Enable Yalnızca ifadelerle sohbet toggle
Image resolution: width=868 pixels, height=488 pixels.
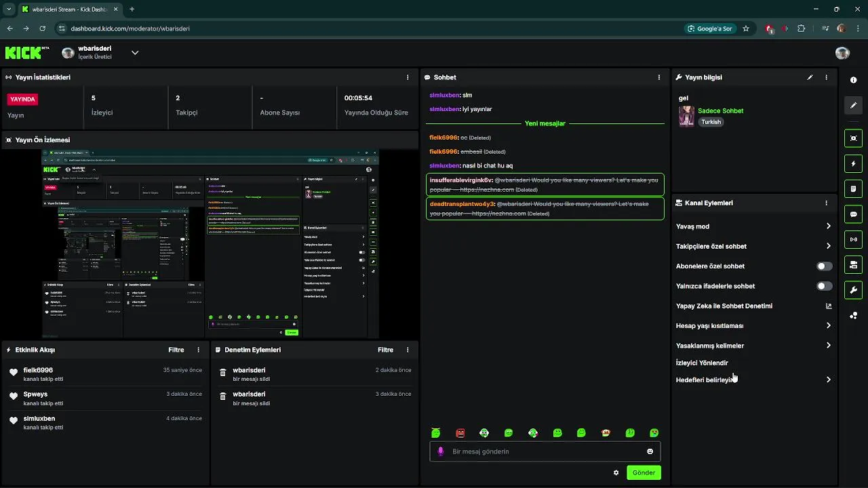click(824, 286)
